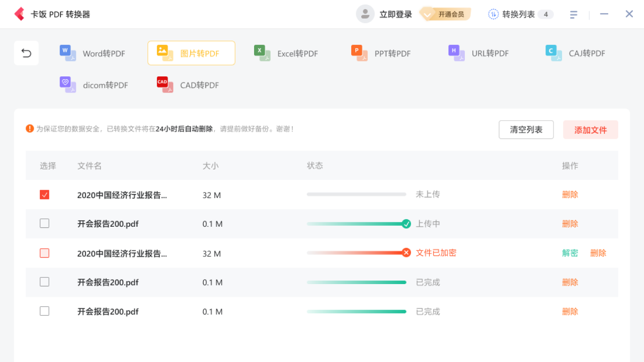Viewport: 644px width, 362px height.
Task: Select the Word转PDF conversion icon
Action: (x=67, y=52)
